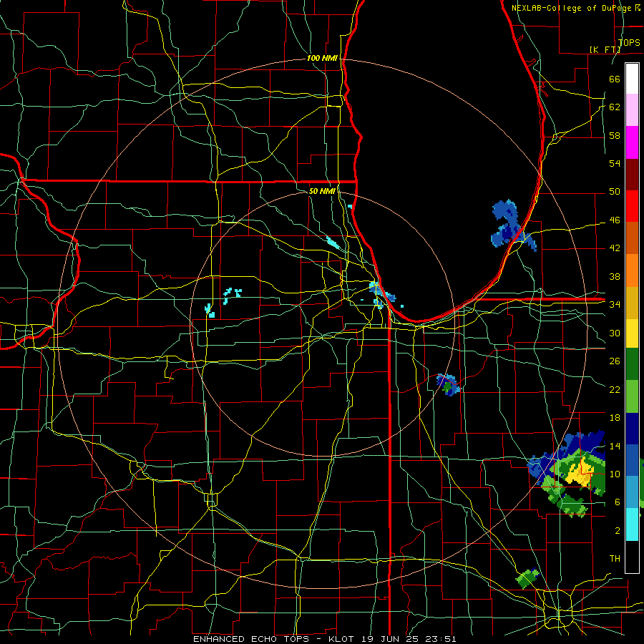Select the yellow legend swatch

632,333
